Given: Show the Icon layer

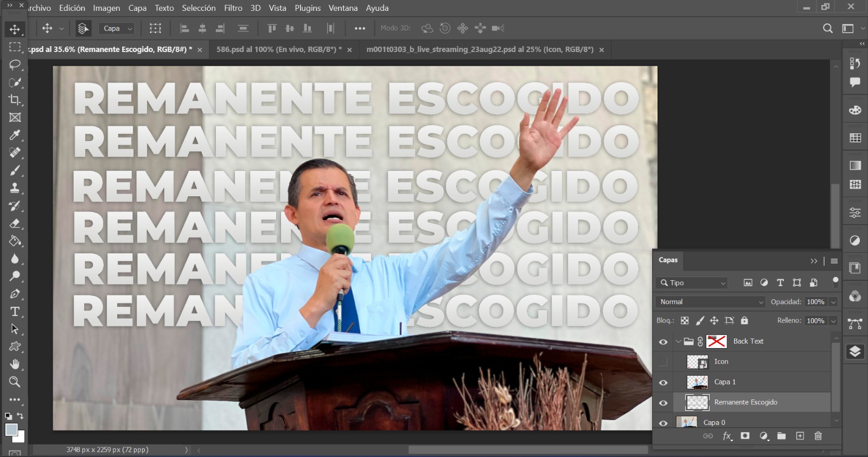Looking at the screenshot, I should point(663,362).
